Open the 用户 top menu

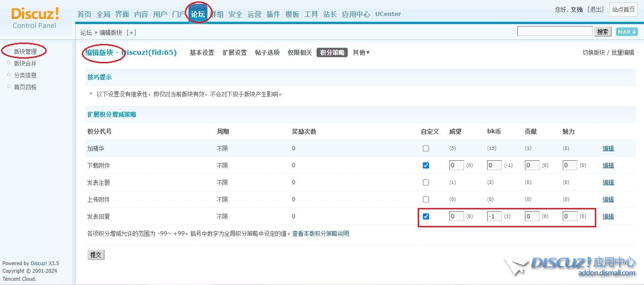coord(160,14)
